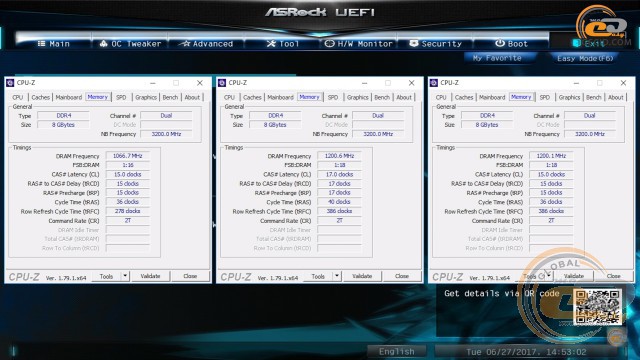Click the CPU-Z app icon in left window
This screenshot has width=640, height=360.
coord(10,83)
